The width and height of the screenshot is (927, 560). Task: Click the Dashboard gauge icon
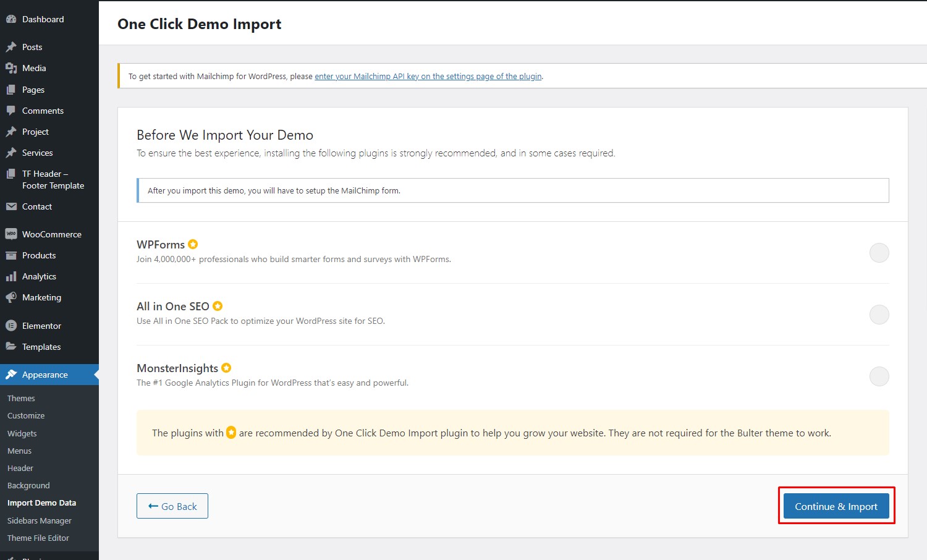11,19
